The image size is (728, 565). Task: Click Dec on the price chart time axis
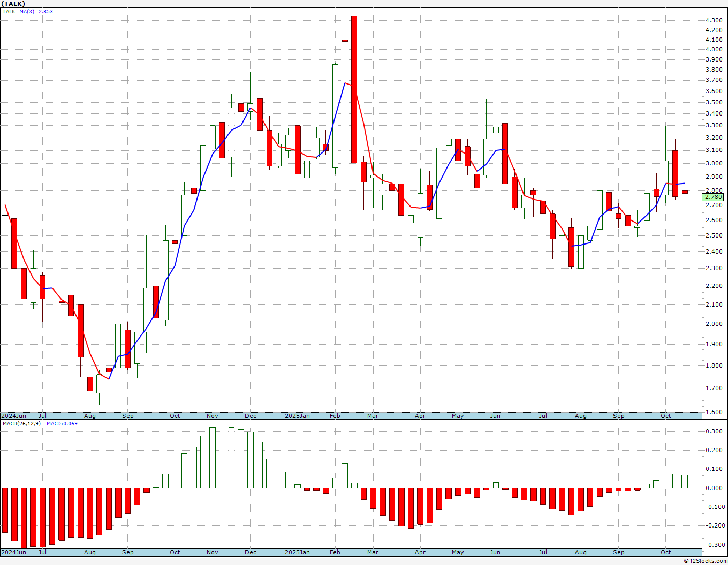point(250,416)
